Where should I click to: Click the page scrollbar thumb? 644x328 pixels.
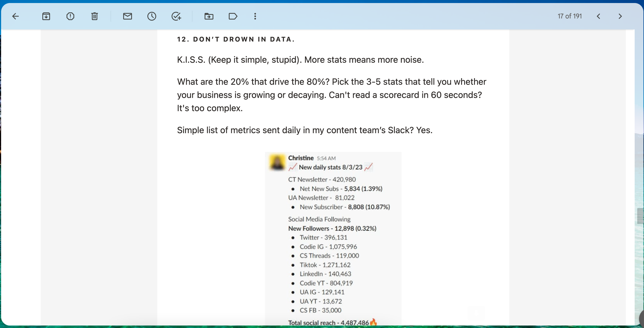tap(640, 216)
